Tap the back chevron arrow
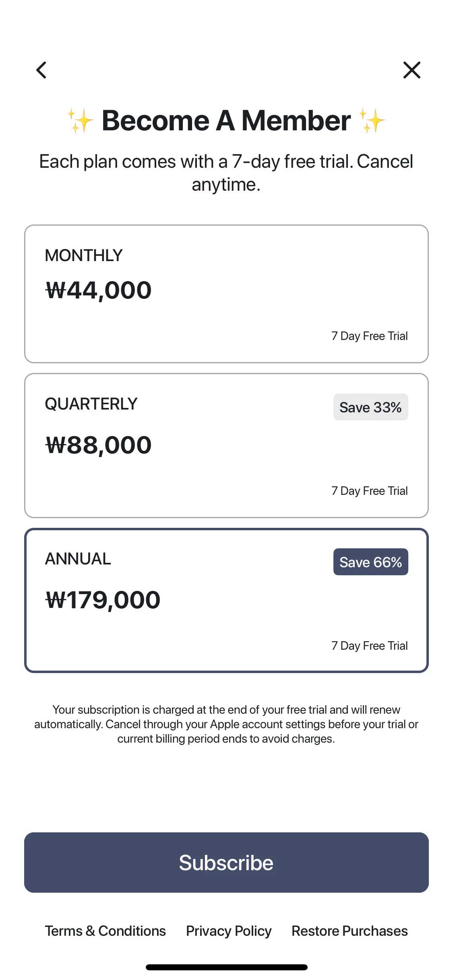 (x=41, y=70)
